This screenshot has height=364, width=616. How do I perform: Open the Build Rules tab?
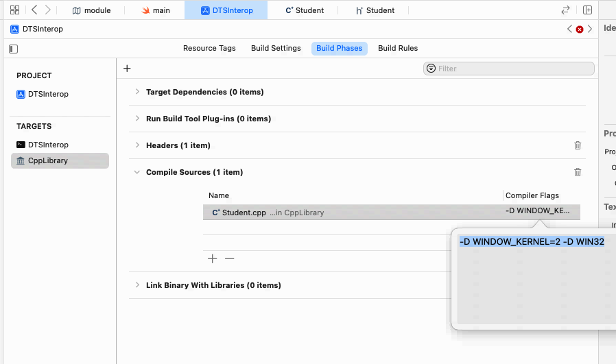tap(398, 49)
